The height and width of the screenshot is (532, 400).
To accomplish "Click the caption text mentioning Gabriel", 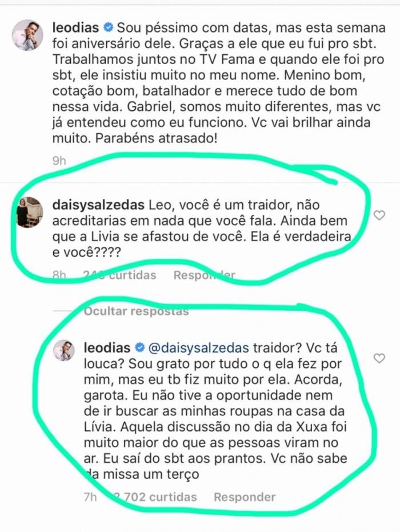I will [219, 83].
